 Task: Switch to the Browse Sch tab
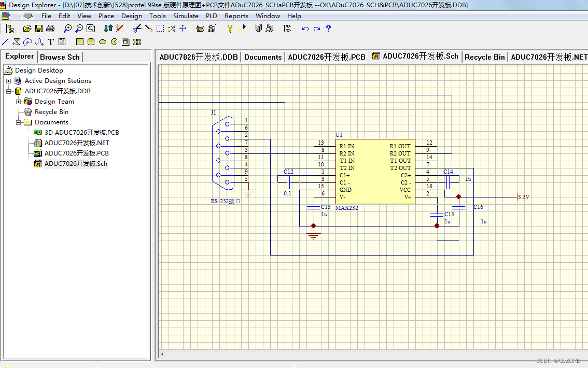(x=60, y=57)
